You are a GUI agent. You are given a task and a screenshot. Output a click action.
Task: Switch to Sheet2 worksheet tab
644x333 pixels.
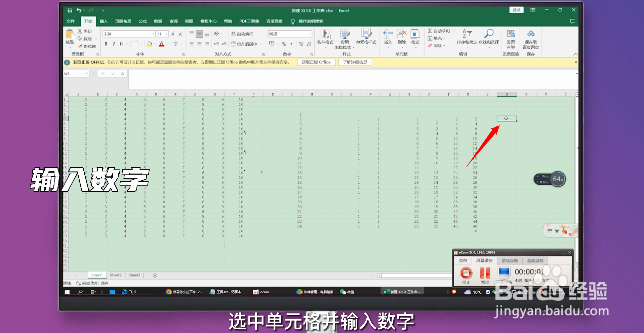115,275
